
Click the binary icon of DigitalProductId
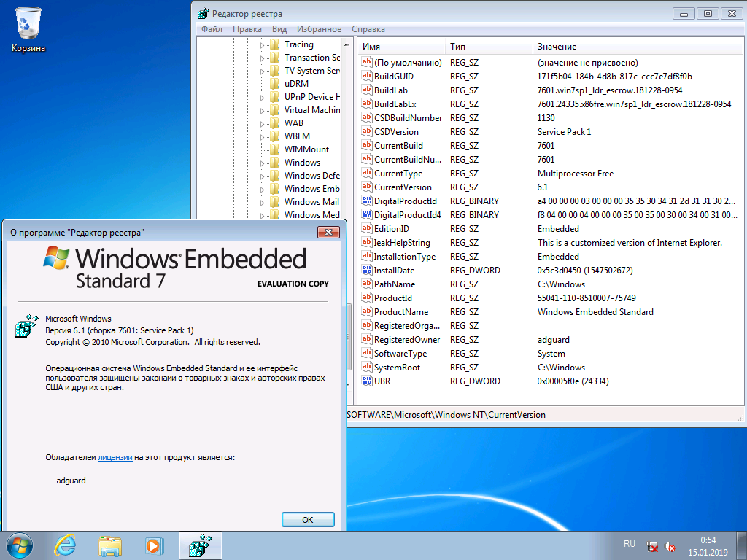[366, 201]
